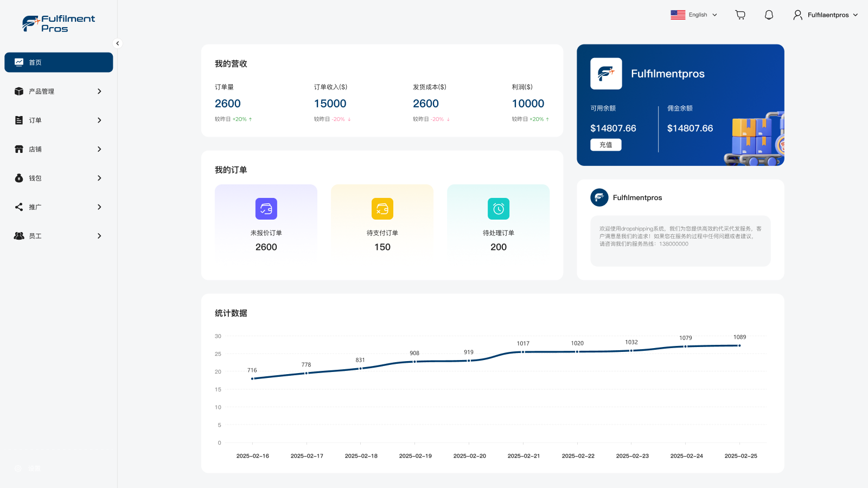868x488 pixels.
Task: Open the 产品管理 sidebar menu
Action: [58, 91]
